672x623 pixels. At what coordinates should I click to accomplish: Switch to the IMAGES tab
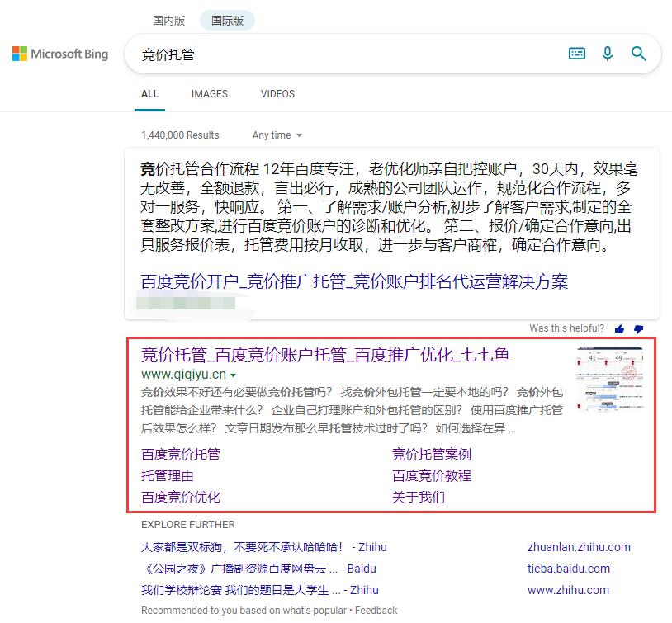click(x=210, y=94)
